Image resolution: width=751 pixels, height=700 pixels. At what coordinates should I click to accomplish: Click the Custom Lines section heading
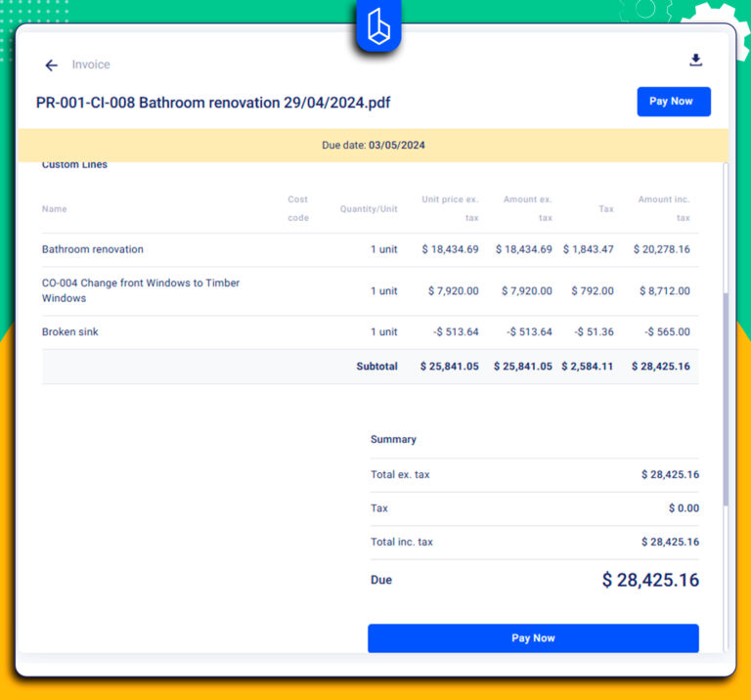(74, 164)
